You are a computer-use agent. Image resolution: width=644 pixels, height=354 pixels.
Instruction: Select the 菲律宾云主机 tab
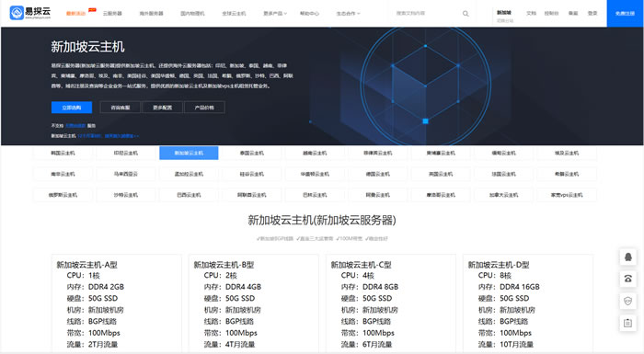point(378,154)
